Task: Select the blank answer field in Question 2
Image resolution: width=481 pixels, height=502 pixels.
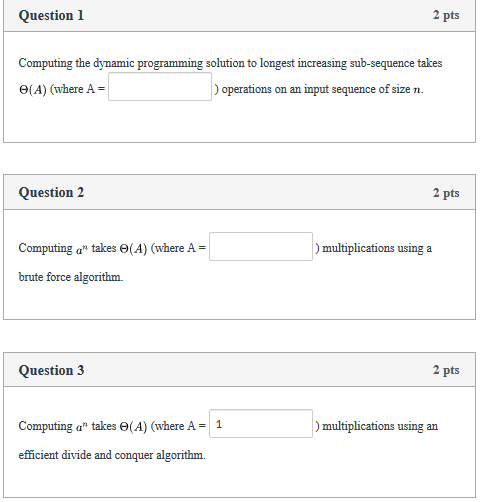Action: (x=261, y=247)
